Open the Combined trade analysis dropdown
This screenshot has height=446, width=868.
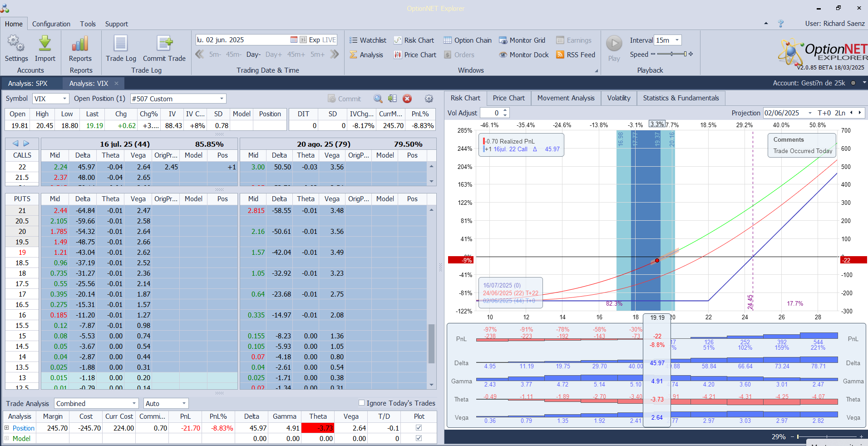(134, 403)
